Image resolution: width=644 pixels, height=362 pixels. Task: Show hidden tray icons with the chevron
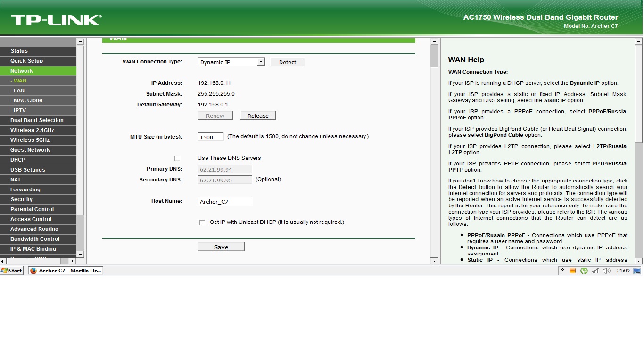coord(562,271)
